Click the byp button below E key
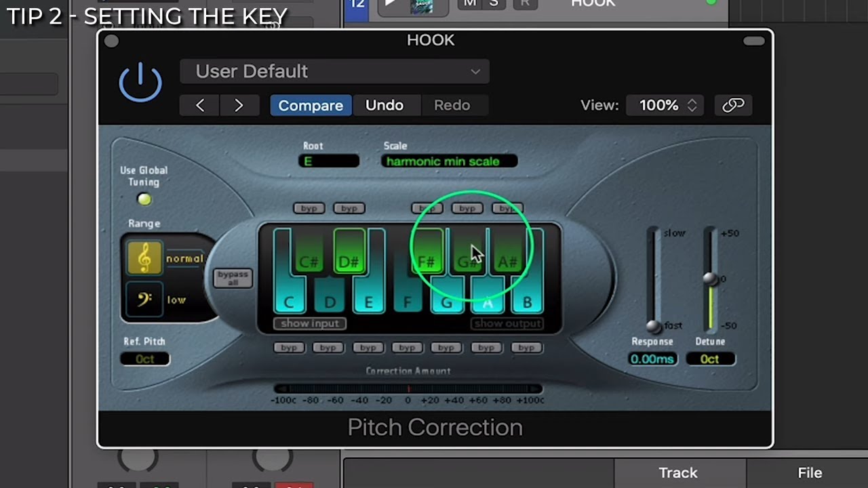The image size is (868, 488). click(x=368, y=348)
